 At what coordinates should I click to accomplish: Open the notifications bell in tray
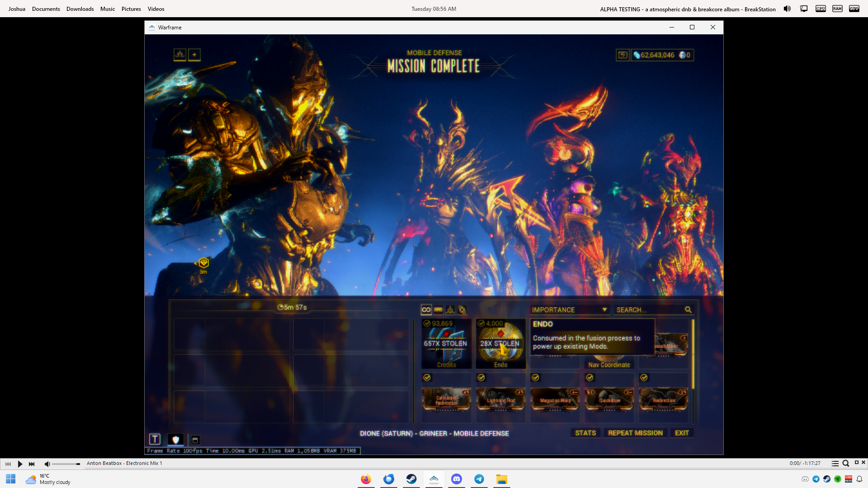pos(859,479)
